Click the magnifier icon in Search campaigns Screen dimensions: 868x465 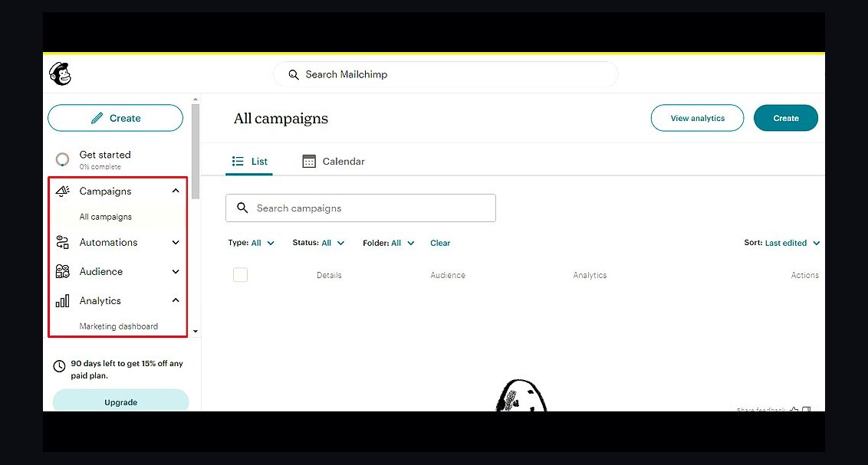[242, 208]
